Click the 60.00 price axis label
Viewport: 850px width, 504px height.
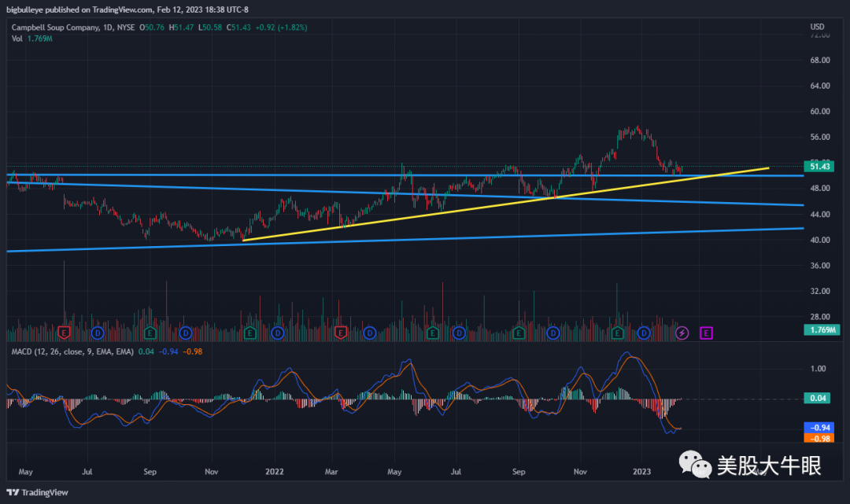[x=819, y=112]
